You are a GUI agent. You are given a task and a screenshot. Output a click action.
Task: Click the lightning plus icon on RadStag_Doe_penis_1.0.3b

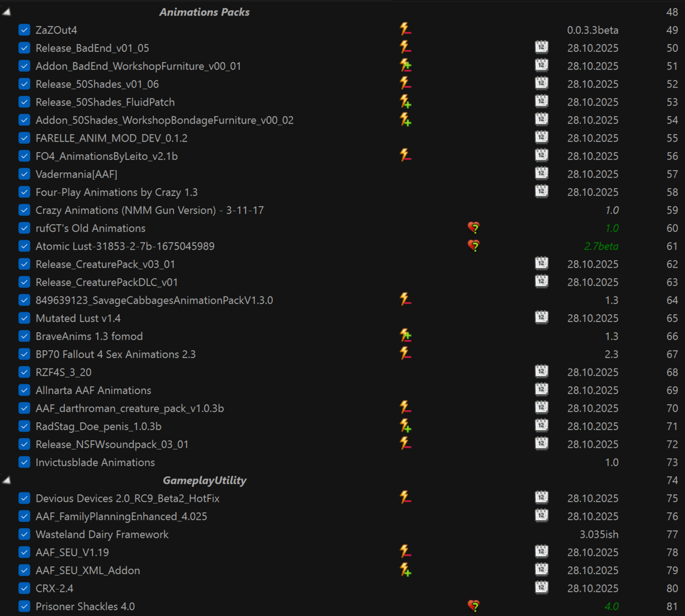click(x=405, y=425)
